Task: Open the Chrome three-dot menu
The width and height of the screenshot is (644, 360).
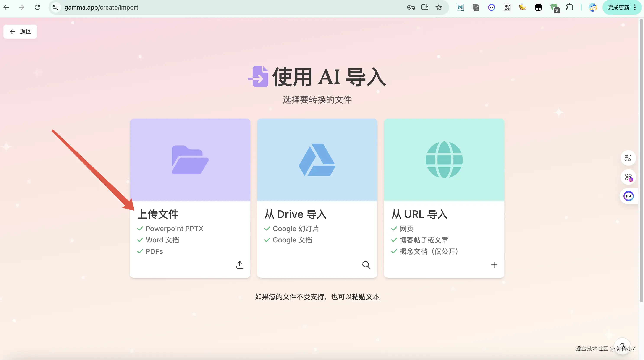Action: (x=635, y=8)
